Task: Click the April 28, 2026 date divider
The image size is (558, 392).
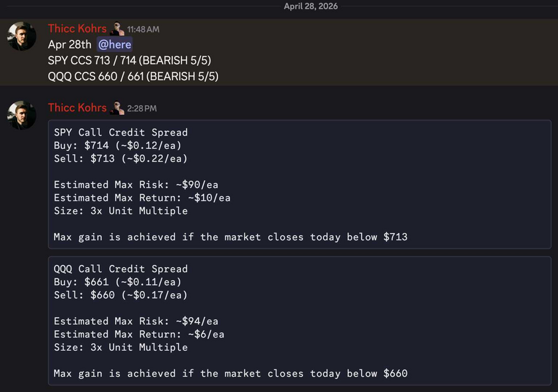Action: (x=311, y=6)
